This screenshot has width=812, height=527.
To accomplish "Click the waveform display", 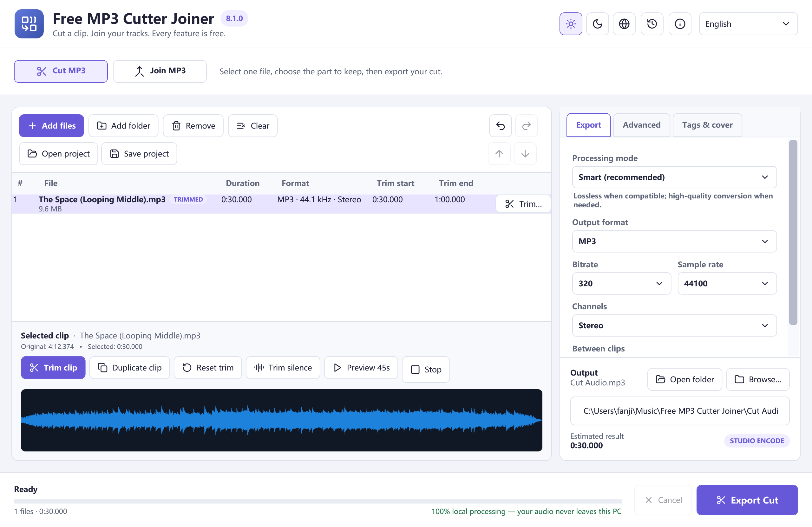I will pos(281,420).
